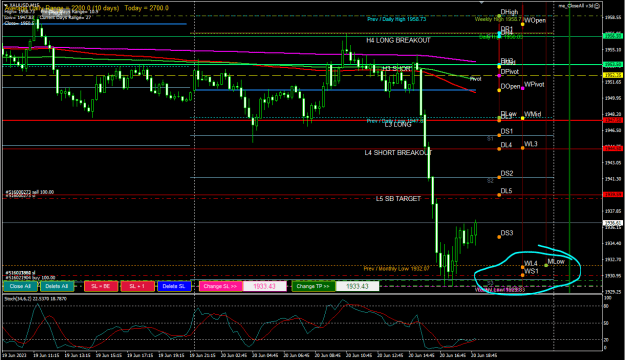Viewport: 625px width, 360px height.
Task: Set stop loss to breakeven with SL = BE
Action: (x=101, y=286)
